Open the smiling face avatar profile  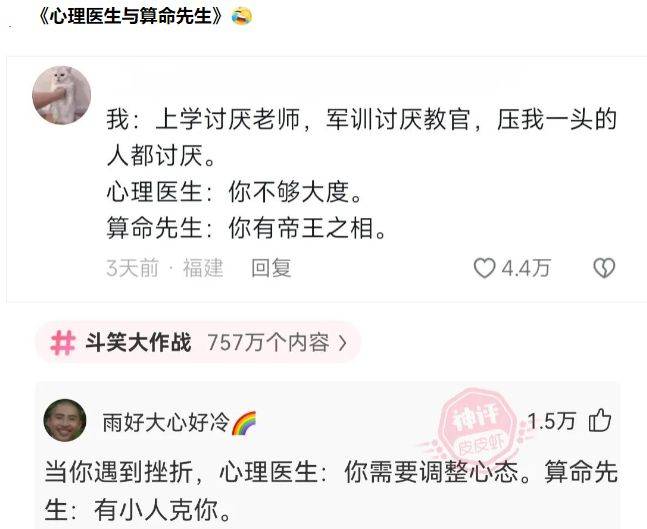point(65,420)
